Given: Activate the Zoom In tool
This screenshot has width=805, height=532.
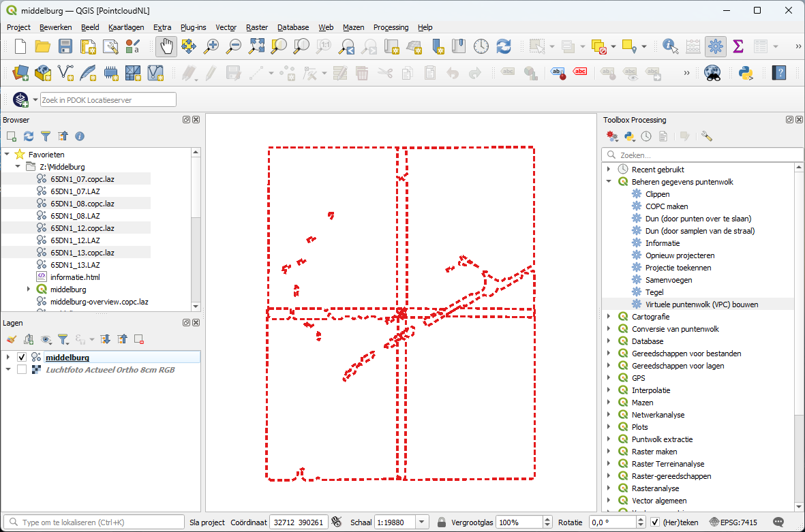Looking at the screenshot, I should [x=211, y=47].
